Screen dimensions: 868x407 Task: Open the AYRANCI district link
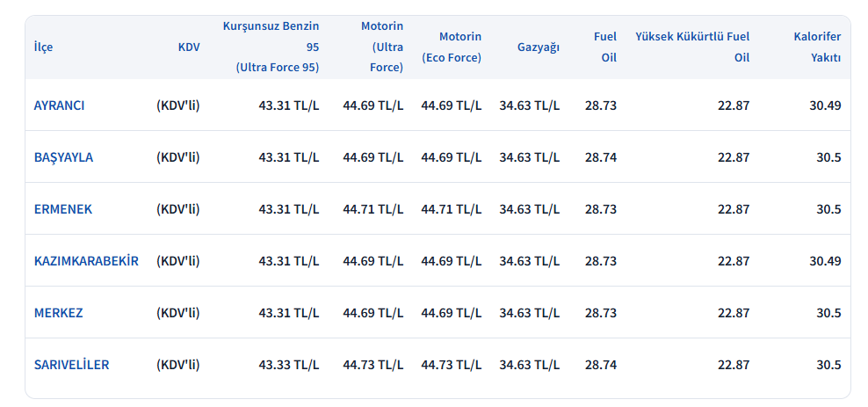tap(59, 105)
